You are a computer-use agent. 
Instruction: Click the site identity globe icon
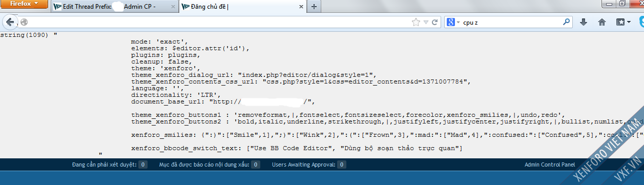[x=24, y=23]
